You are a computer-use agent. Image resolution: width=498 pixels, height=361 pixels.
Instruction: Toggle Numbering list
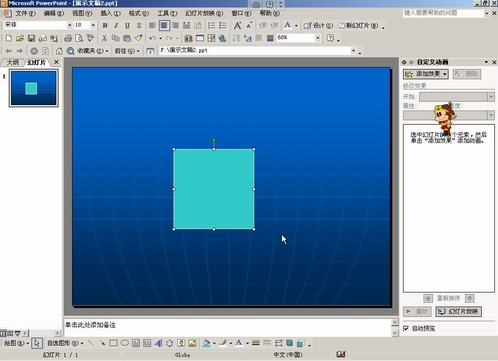pyautogui.click(x=211, y=25)
